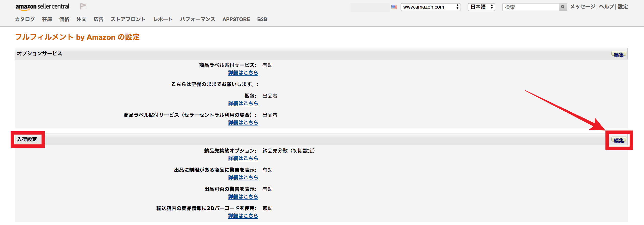The image size is (644, 225).
Task: Click the 納品先分散（初期設定） value
Action: click(x=289, y=151)
